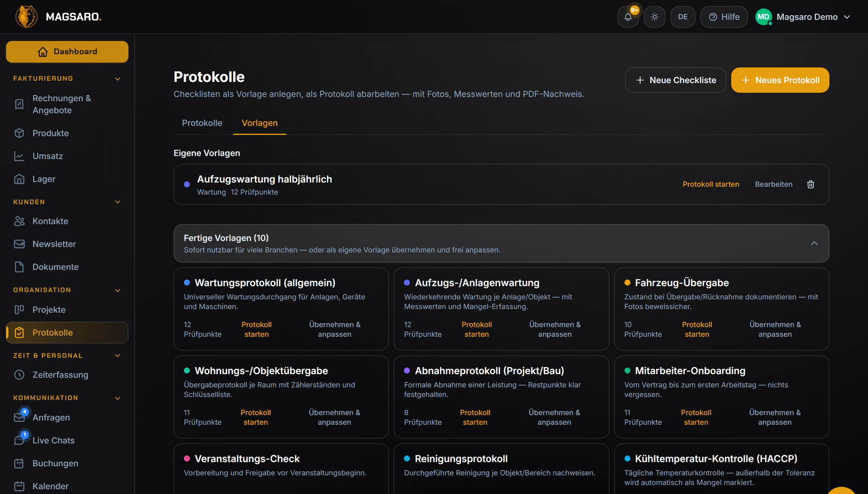Click the Zeiterfassung clock icon
The width and height of the screenshot is (868, 494).
(x=19, y=375)
